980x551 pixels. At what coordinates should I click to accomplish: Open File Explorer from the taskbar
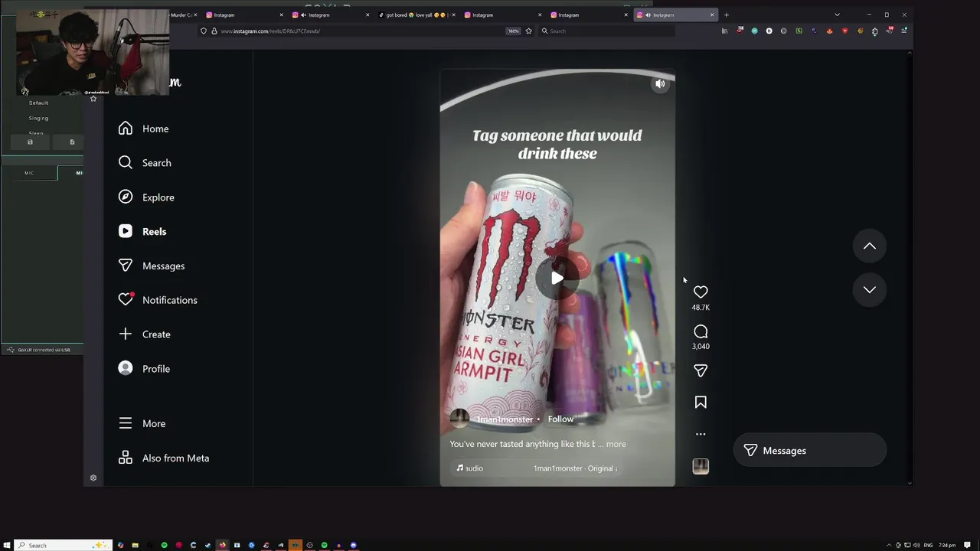click(135, 545)
